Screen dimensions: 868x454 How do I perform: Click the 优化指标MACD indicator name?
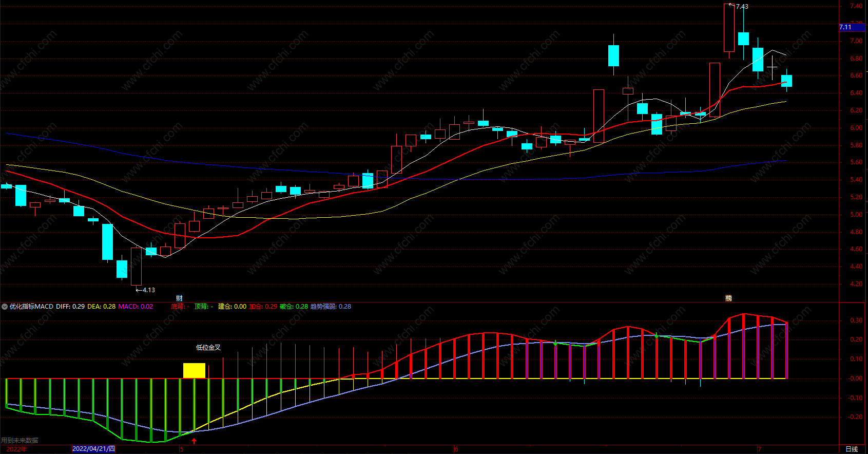tap(31, 307)
